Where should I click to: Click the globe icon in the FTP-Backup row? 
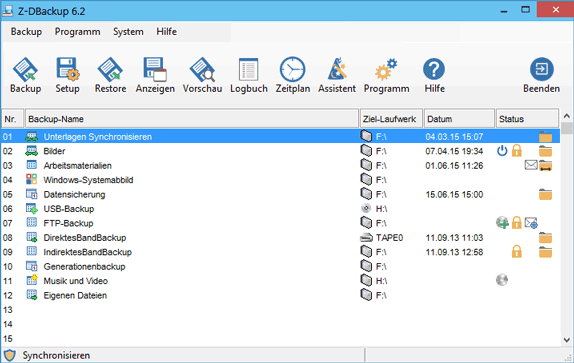(x=502, y=222)
